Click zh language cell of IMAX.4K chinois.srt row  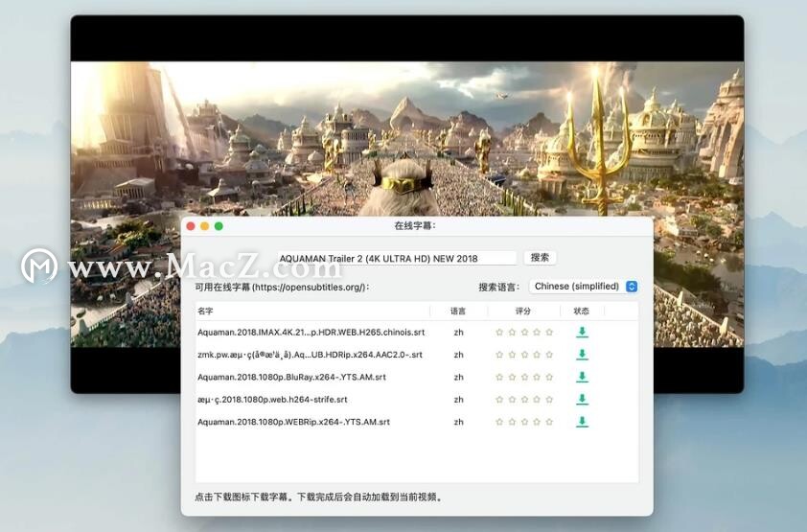(458, 333)
